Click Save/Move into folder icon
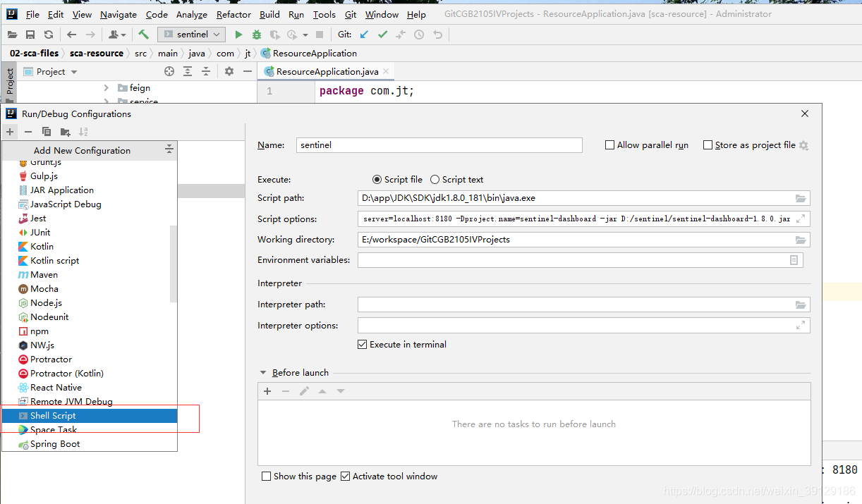The image size is (862, 504). pyautogui.click(x=65, y=132)
